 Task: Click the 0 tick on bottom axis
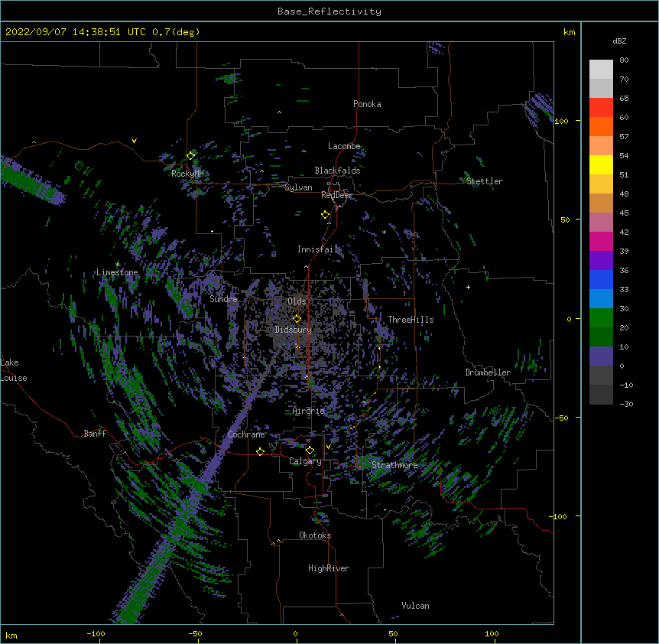coord(295,633)
